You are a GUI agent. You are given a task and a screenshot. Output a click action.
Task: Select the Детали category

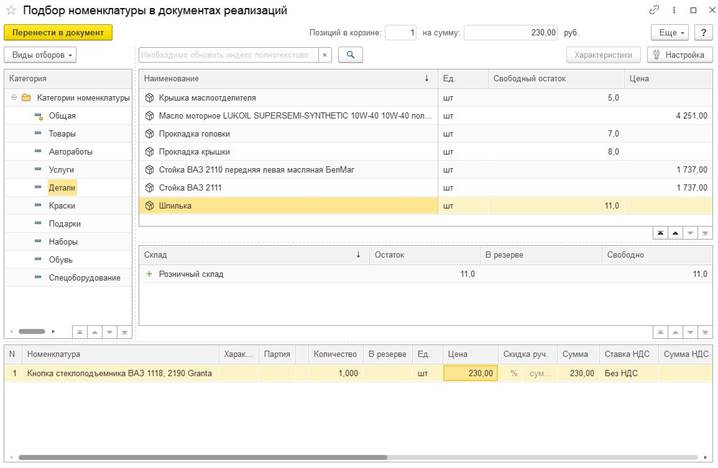click(x=62, y=188)
